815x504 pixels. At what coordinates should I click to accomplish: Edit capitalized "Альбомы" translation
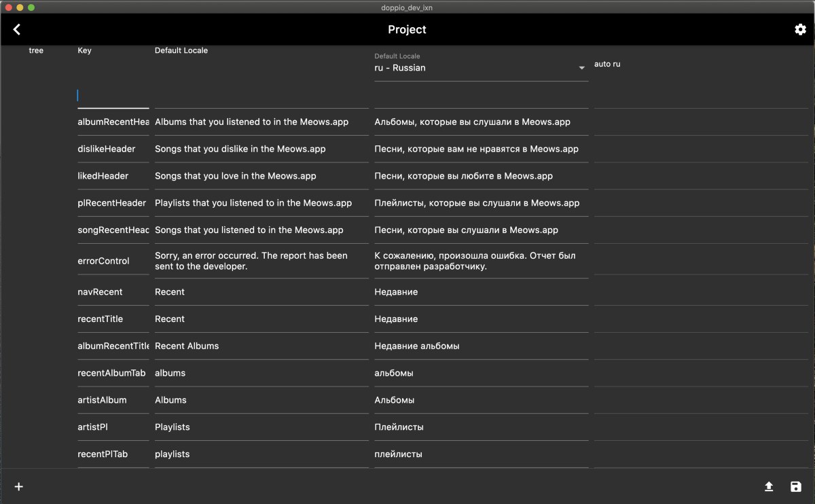(482, 401)
